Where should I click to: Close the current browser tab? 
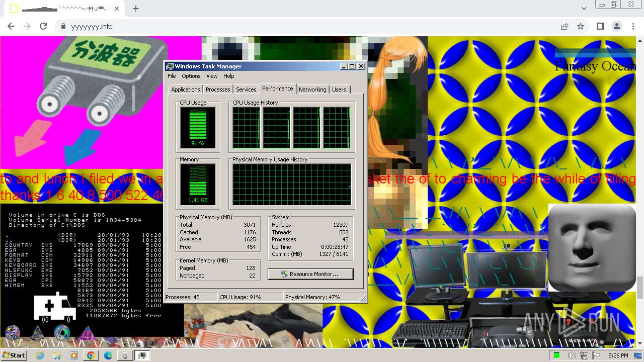pyautogui.click(x=117, y=9)
